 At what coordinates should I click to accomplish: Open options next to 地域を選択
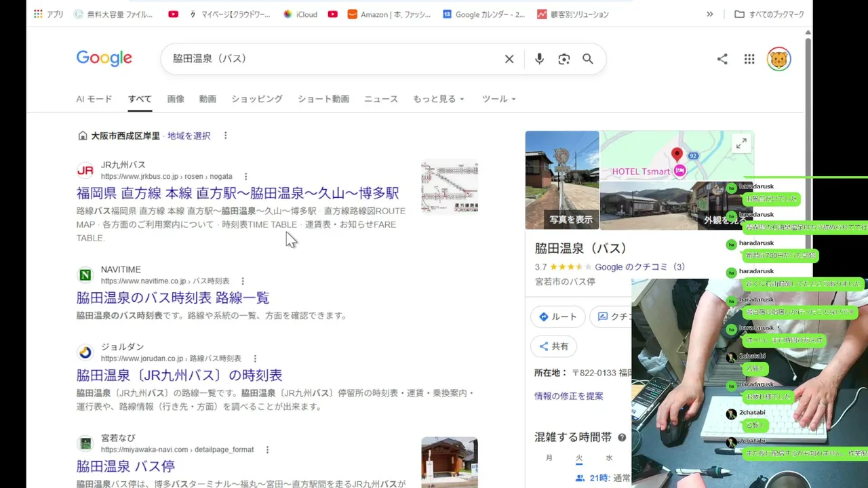pos(225,136)
